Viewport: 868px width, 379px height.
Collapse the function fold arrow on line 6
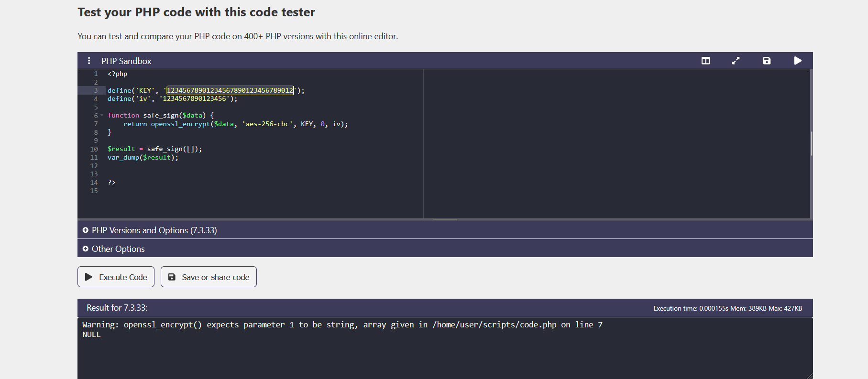coord(102,115)
